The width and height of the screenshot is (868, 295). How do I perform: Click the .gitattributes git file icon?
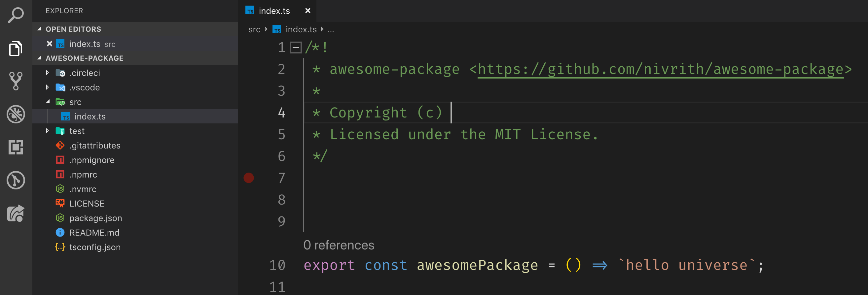[x=60, y=145]
